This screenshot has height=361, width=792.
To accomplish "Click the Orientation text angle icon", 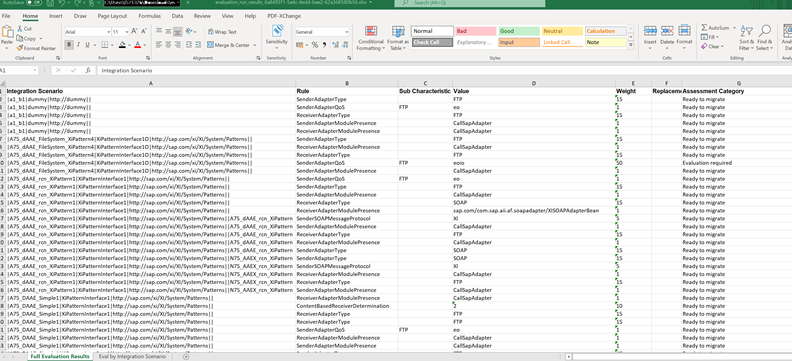I will [189, 31].
